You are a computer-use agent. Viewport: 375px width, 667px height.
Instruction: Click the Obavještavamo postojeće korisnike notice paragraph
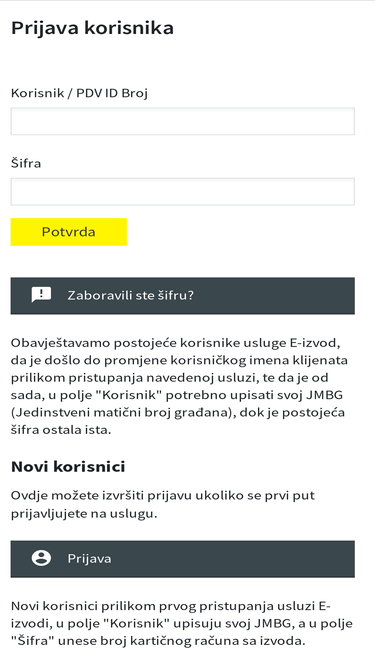(x=179, y=386)
